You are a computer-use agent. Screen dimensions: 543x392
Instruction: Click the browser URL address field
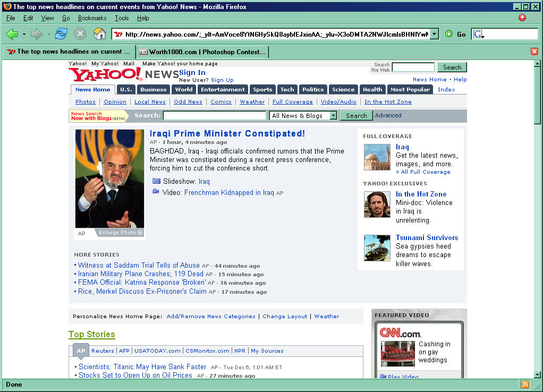[x=276, y=35]
